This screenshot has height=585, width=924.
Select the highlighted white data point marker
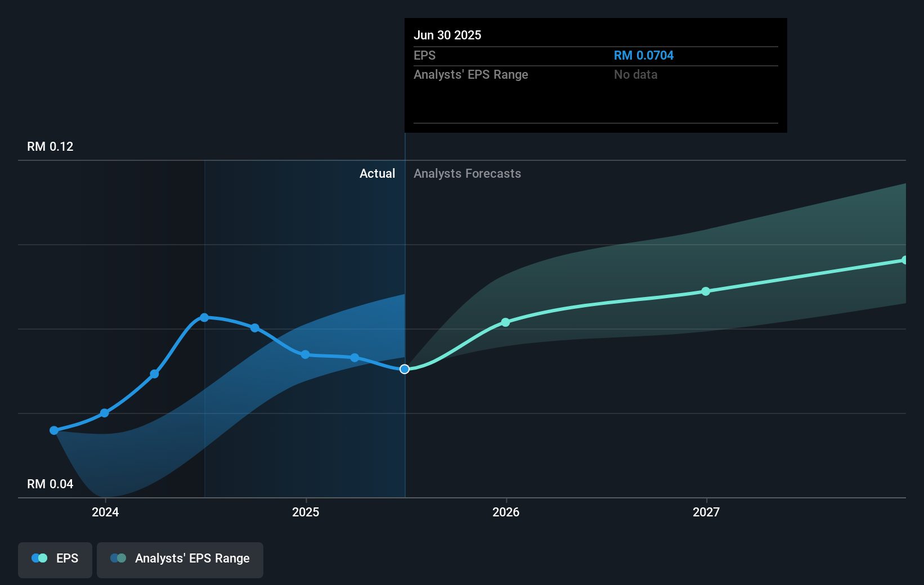pos(404,369)
